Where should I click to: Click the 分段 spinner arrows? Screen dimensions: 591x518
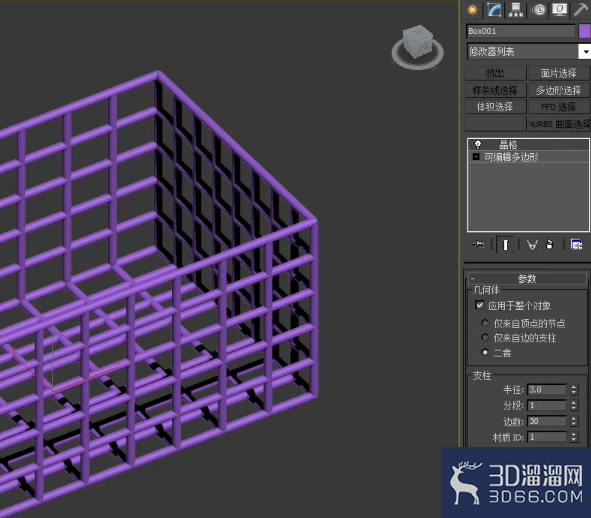click(x=574, y=405)
